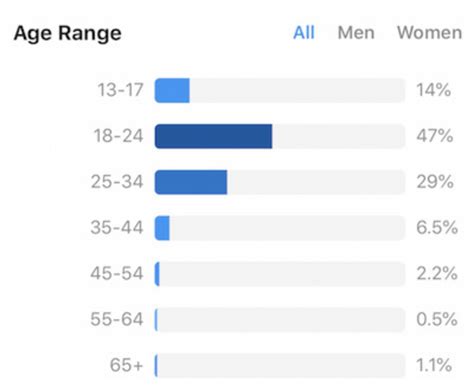
Task: Switch to the Women tab
Action: point(430,33)
